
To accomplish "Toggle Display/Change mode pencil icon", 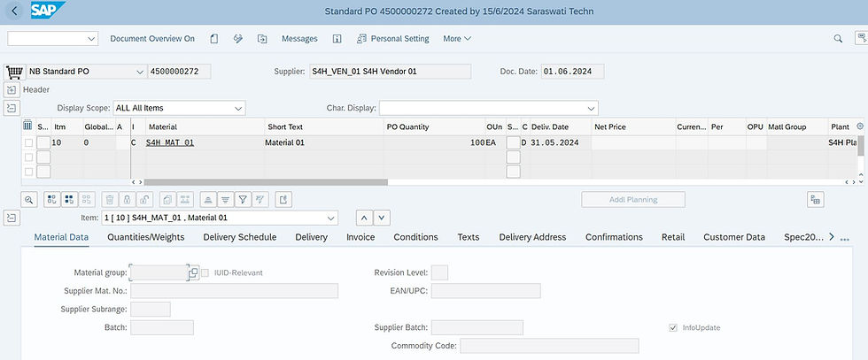I will coord(238,39).
